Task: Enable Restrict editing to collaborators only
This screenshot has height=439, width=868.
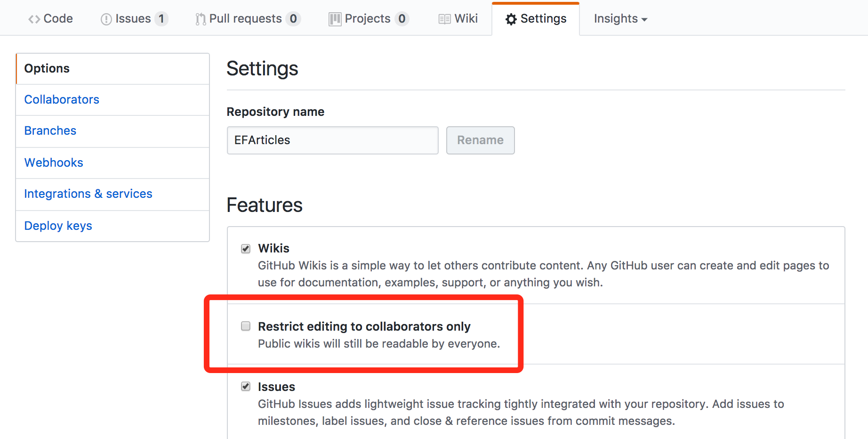Action: pos(246,326)
